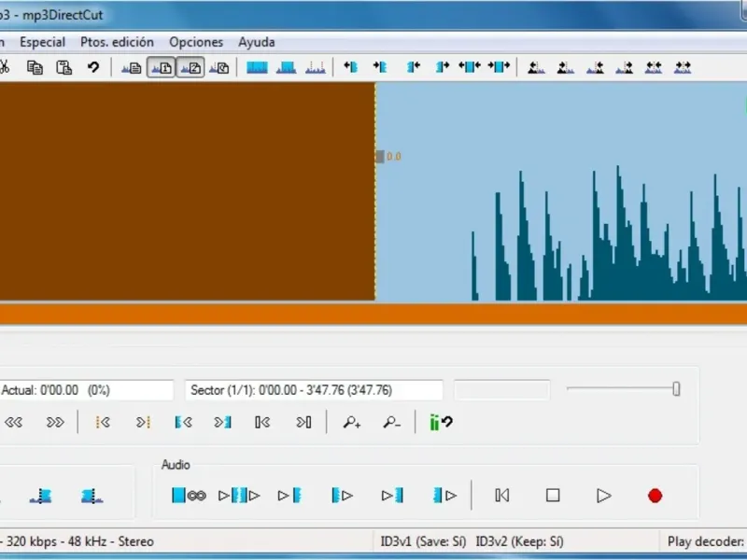This screenshot has height=560, width=747.
Task: Click the orange overview bar below waveform
Action: (x=373, y=315)
